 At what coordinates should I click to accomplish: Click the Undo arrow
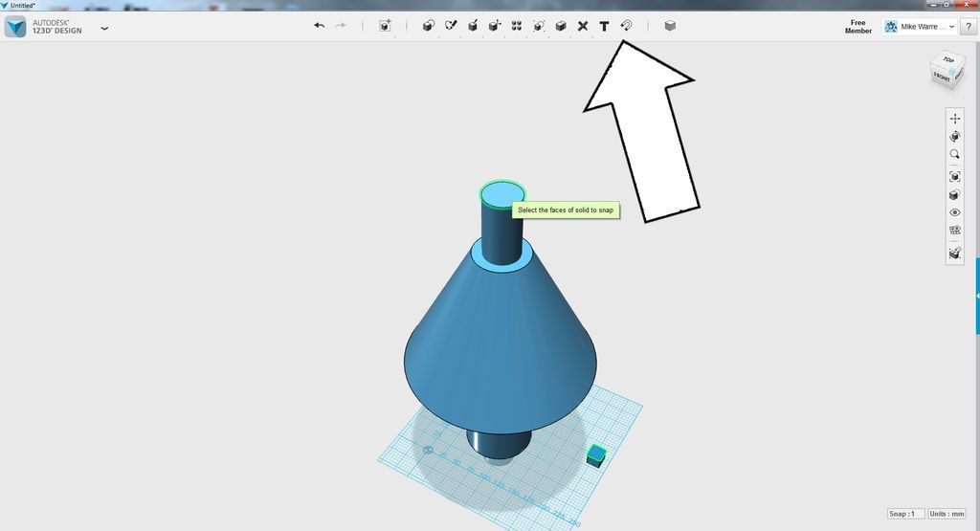(x=320, y=26)
